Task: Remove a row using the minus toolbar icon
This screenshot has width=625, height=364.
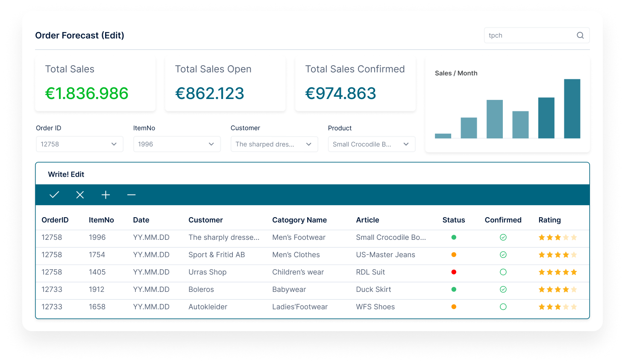Action: tap(131, 195)
